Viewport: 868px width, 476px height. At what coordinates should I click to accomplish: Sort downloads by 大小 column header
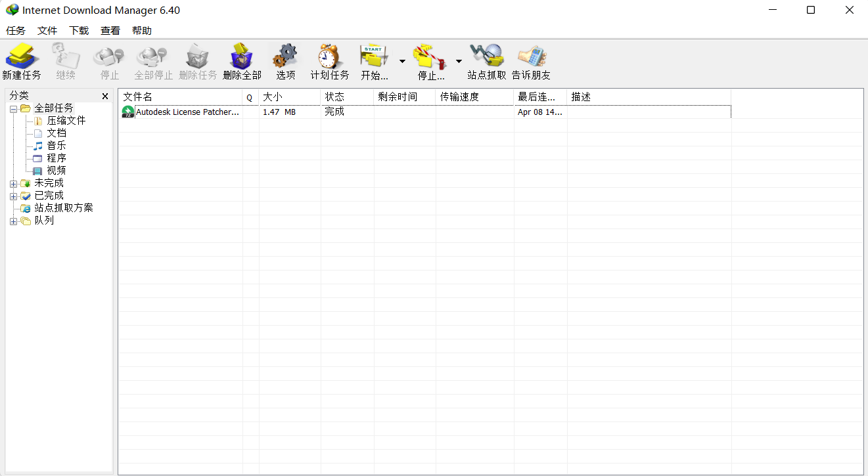point(289,97)
